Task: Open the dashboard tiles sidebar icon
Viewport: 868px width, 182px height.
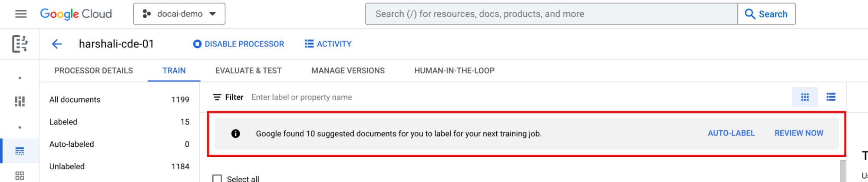Action: (20, 175)
